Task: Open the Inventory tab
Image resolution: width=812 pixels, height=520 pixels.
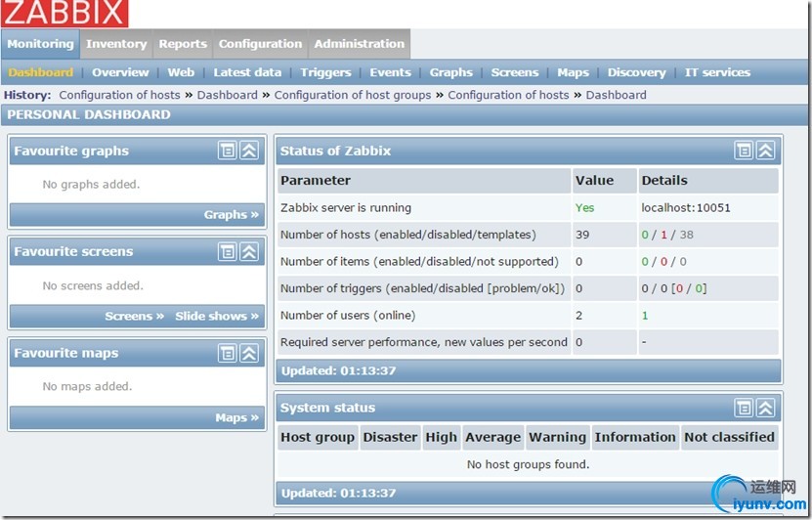Action: [x=116, y=44]
